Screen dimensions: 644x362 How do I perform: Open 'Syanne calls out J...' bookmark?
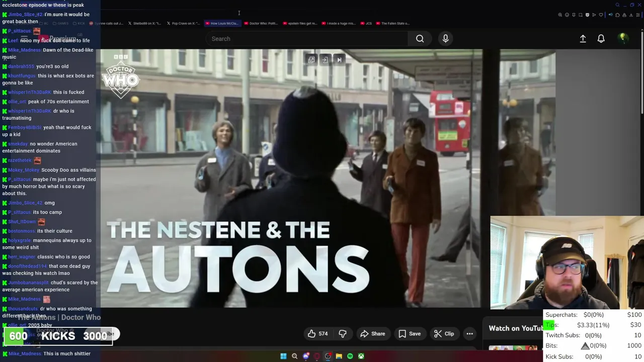pos(106,23)
